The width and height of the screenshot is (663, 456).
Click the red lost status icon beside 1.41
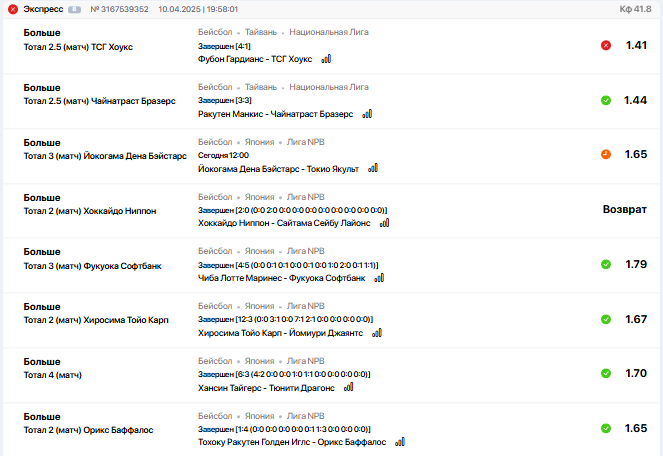tap(606, 45)
